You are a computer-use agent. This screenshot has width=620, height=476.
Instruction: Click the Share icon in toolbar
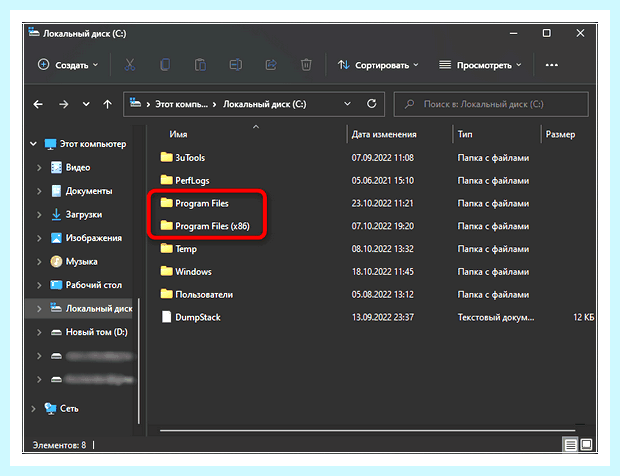tap(271, 65)
